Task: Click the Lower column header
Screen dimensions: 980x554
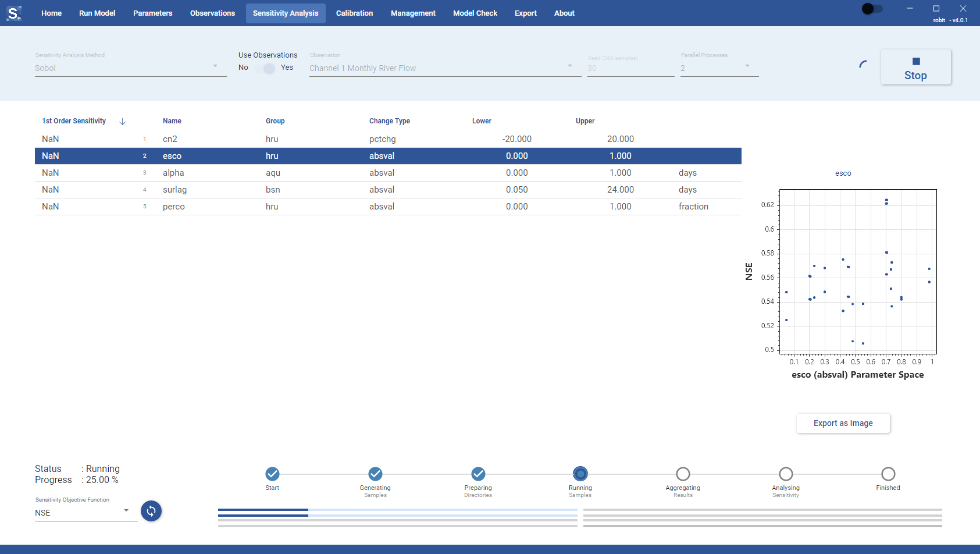Action: pos(482,121)
